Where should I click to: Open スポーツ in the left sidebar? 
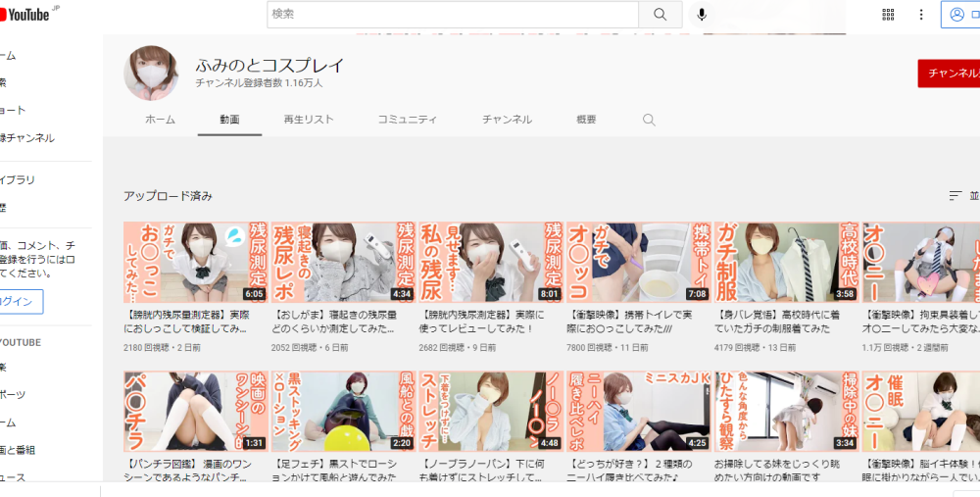coord(13,394)
